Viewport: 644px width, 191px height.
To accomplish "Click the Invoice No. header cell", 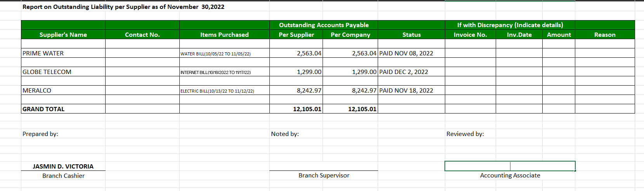I will 470,34.
